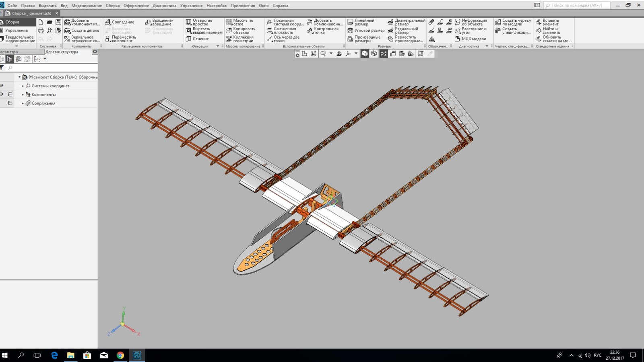
Task: Open the Файл menu
Action: click(x=12, y=6)
